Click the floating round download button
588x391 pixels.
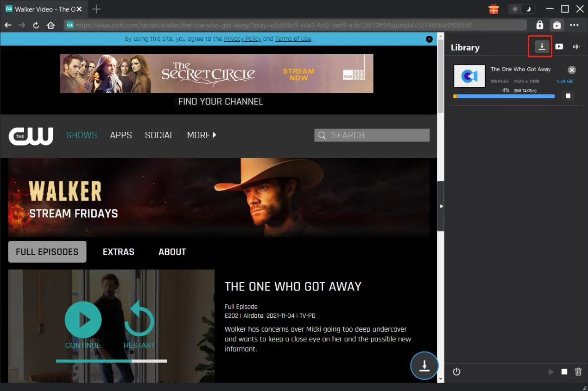(424, 365)
